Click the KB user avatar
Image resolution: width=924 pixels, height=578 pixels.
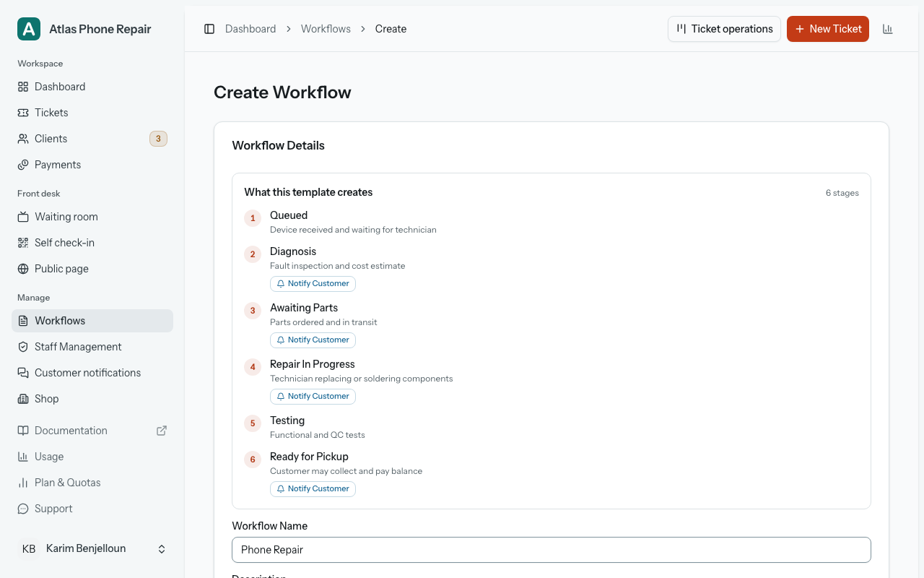(x=29, y=549)
